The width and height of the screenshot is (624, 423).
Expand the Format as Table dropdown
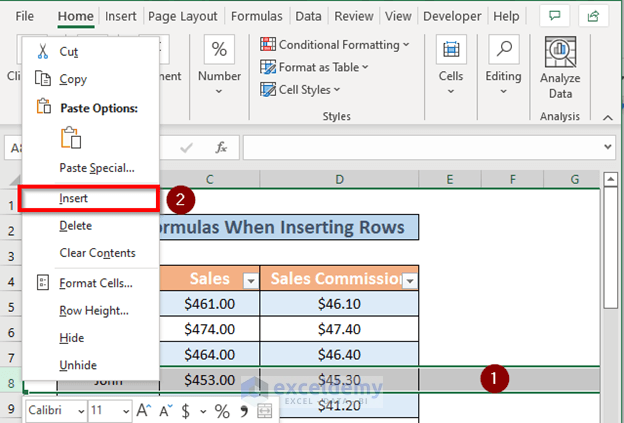click(x=315, y=67)
